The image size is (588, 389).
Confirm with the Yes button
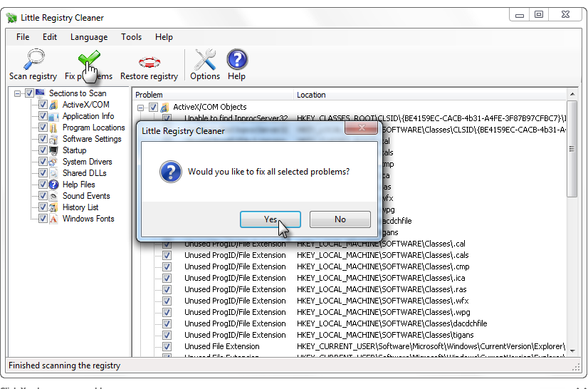pyautogui.click(x=271, y=219)
